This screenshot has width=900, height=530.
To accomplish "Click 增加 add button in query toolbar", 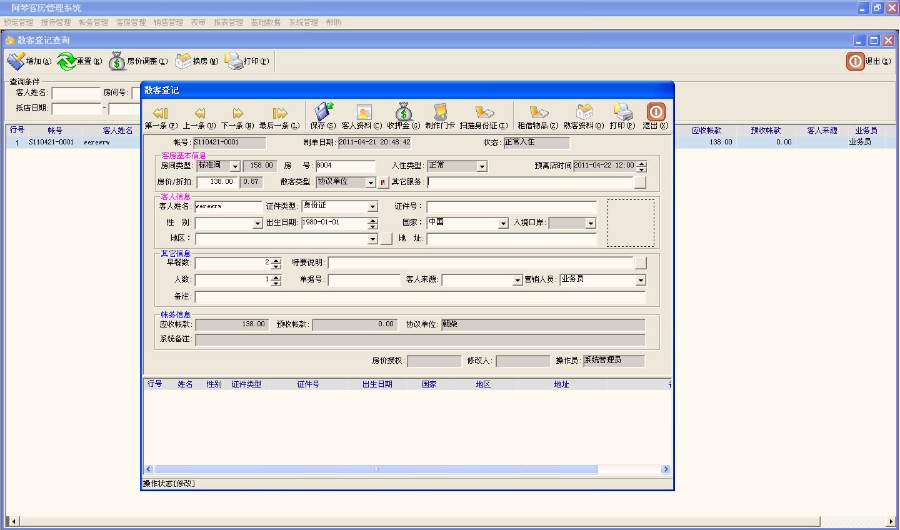I will click(x=23, y=61).
